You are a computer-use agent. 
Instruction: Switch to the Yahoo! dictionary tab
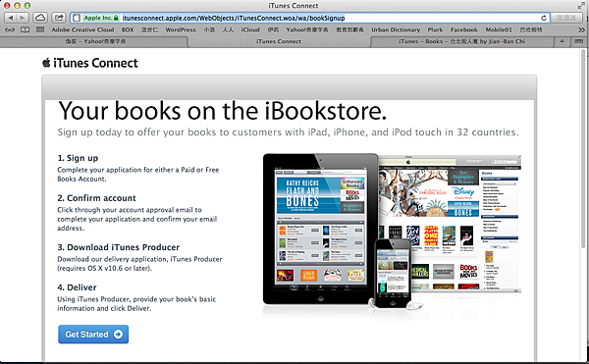[x=95, y=41]
